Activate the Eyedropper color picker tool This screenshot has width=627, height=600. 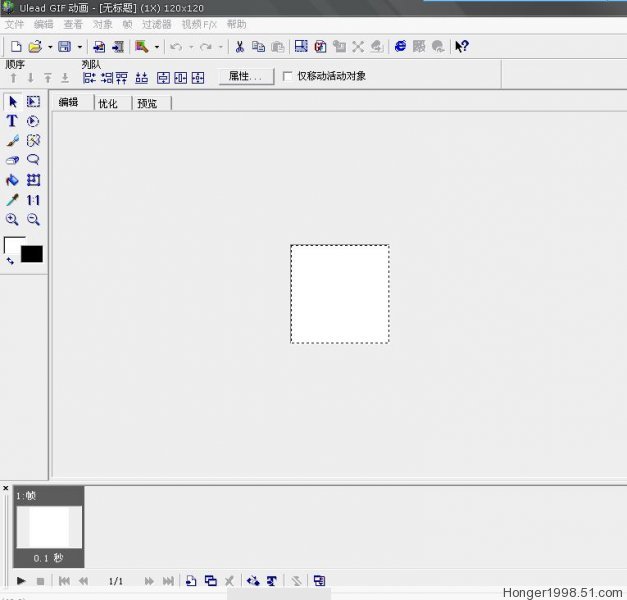(12, 200)
